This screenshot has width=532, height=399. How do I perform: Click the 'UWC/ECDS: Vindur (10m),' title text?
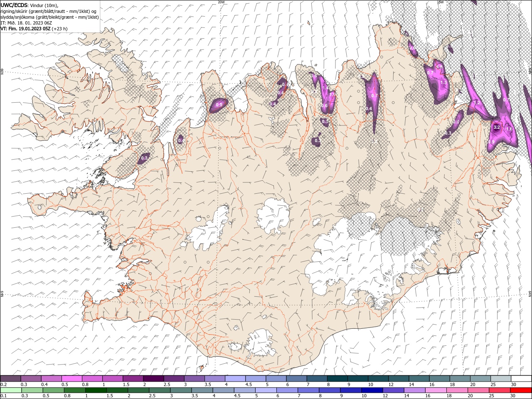click(x=30, y=5)
